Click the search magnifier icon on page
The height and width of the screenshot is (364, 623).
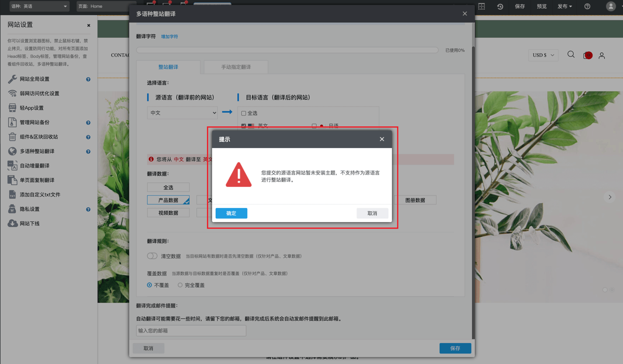571,55
